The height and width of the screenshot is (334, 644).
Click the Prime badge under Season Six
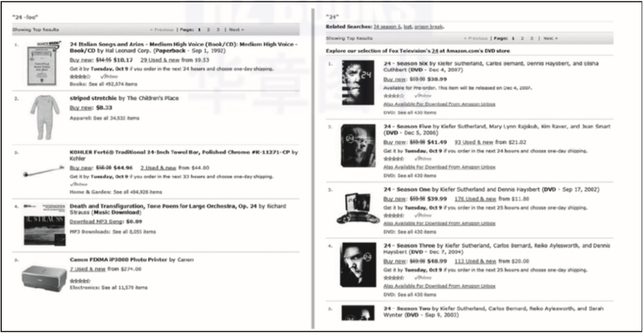coord(423,95)
